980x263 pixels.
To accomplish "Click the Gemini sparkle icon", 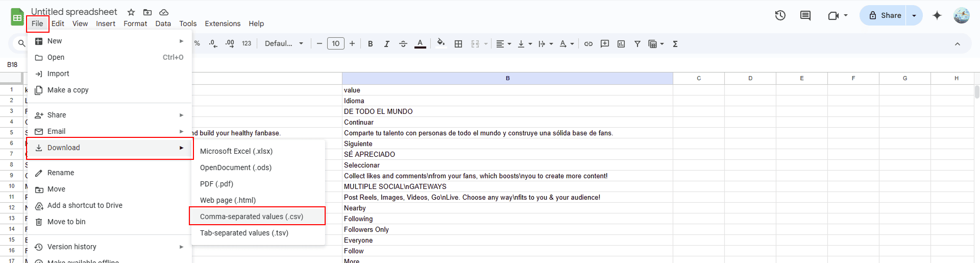I will point(937,15).
